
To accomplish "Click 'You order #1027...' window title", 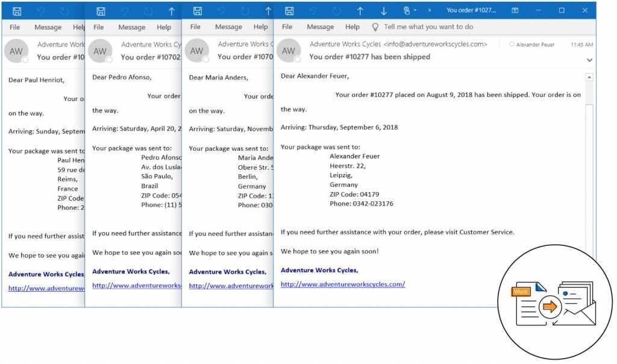I will click(471, 10).
